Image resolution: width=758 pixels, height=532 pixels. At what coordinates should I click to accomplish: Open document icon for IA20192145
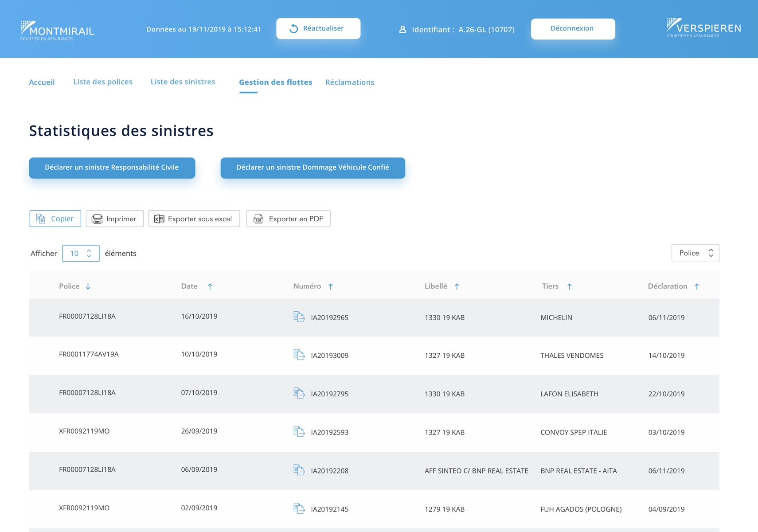[x=299, y=509]
